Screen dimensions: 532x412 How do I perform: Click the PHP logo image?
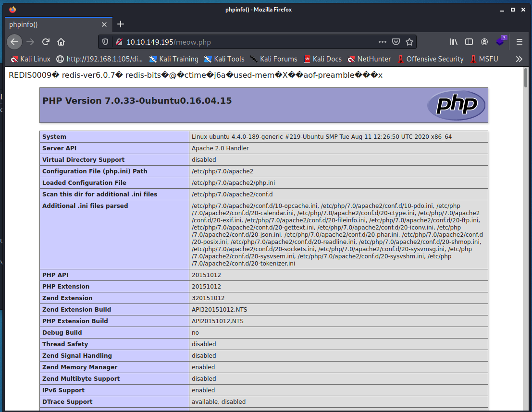456,105
